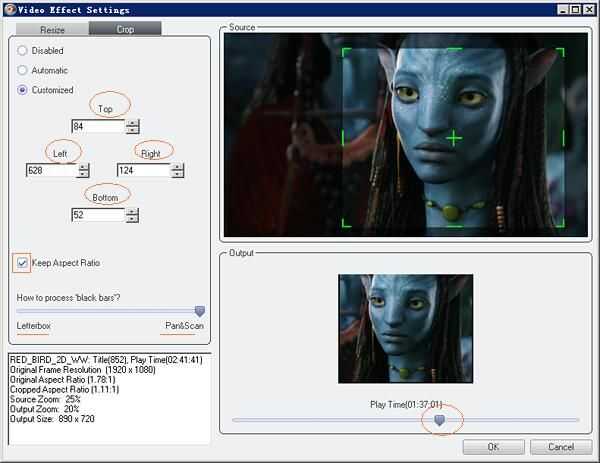Click the bottom edge crop handle
Screen dimensions: 600x463
[x=454, y=226]
